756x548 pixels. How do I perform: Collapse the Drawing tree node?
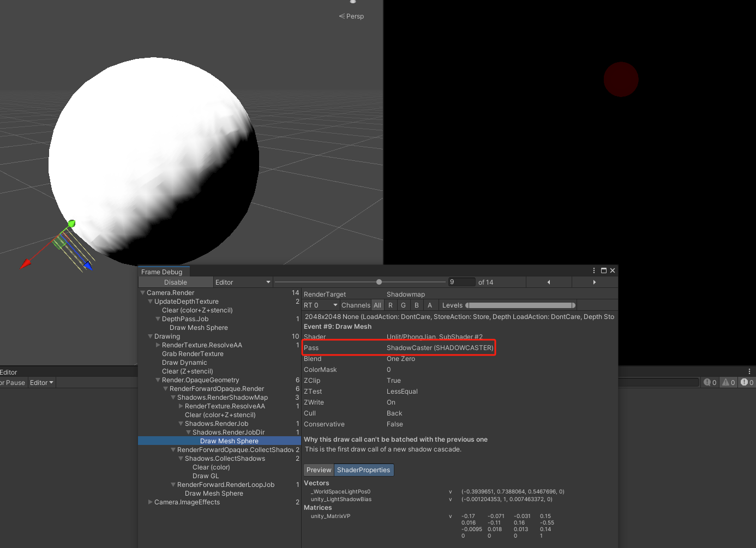[x=151, y=336]
